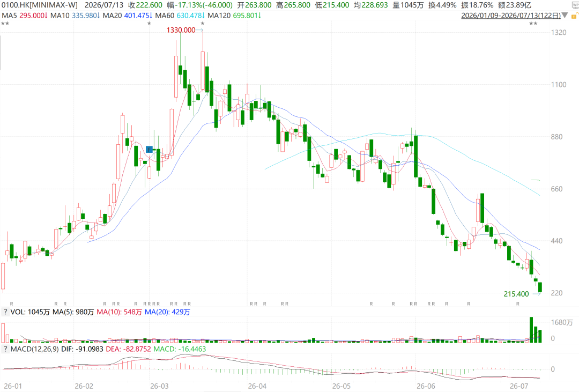This screenshot has height=392, width=579.
Task: Open the 2026/01/09-2026/07/13 date range selector
Action: [511, 16]
